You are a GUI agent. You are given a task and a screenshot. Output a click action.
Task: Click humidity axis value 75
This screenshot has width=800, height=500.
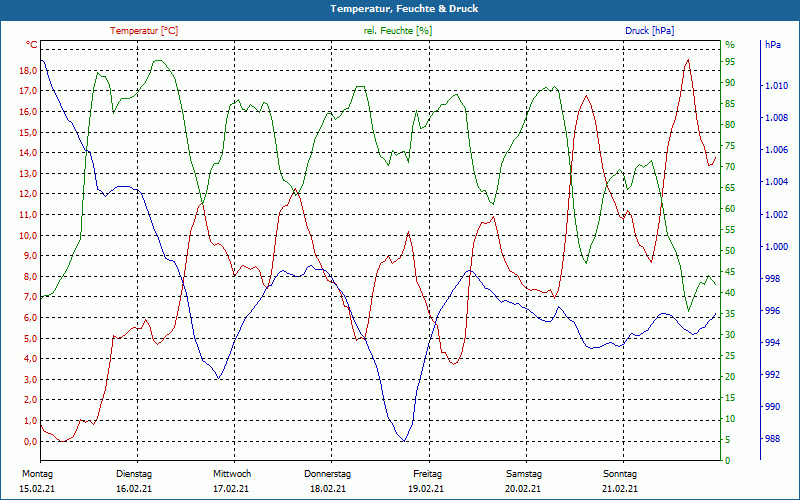[x=730, y=146]
